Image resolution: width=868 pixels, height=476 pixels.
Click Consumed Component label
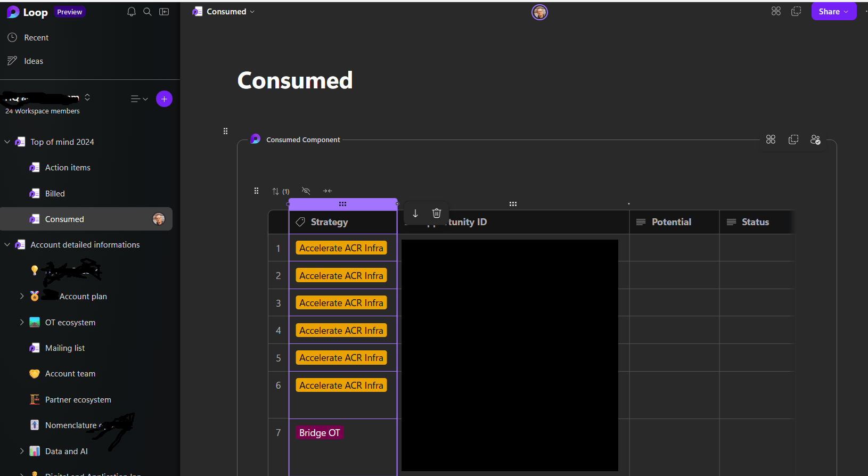(303, 140)
